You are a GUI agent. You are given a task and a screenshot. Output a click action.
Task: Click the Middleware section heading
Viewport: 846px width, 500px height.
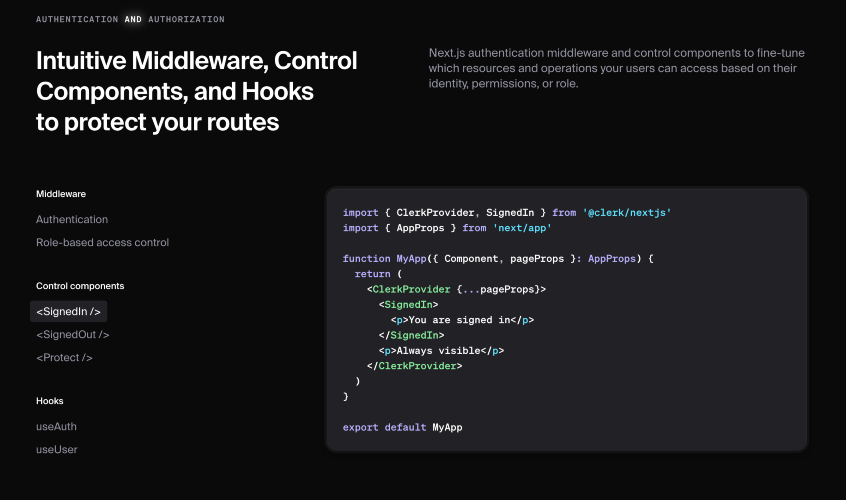pyautogui.click(x=61, y=194)
